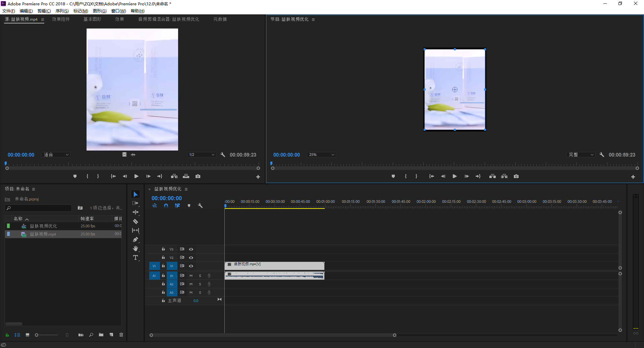Toggle V2 track output eye

click(x=191, y=257)
